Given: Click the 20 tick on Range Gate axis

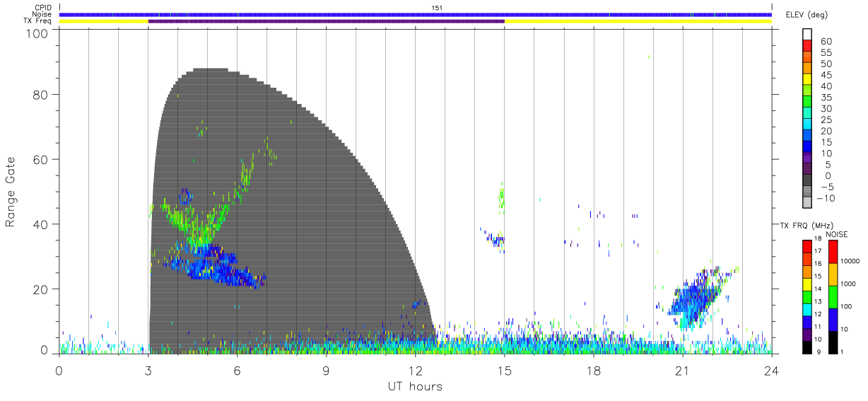Looking at the screenshot, I should pos(40,289).
